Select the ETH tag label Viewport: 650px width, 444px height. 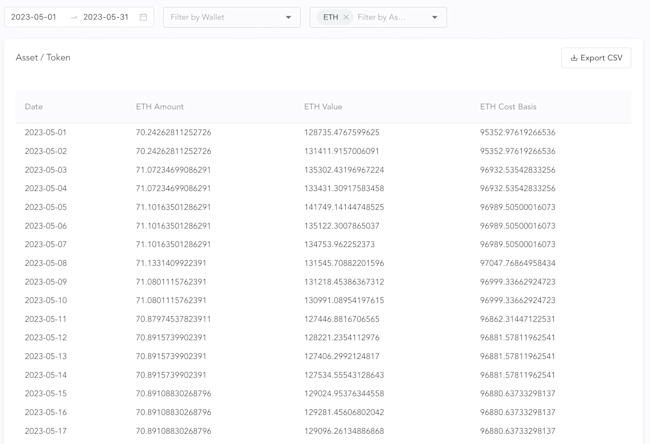(x=330, y=17)
